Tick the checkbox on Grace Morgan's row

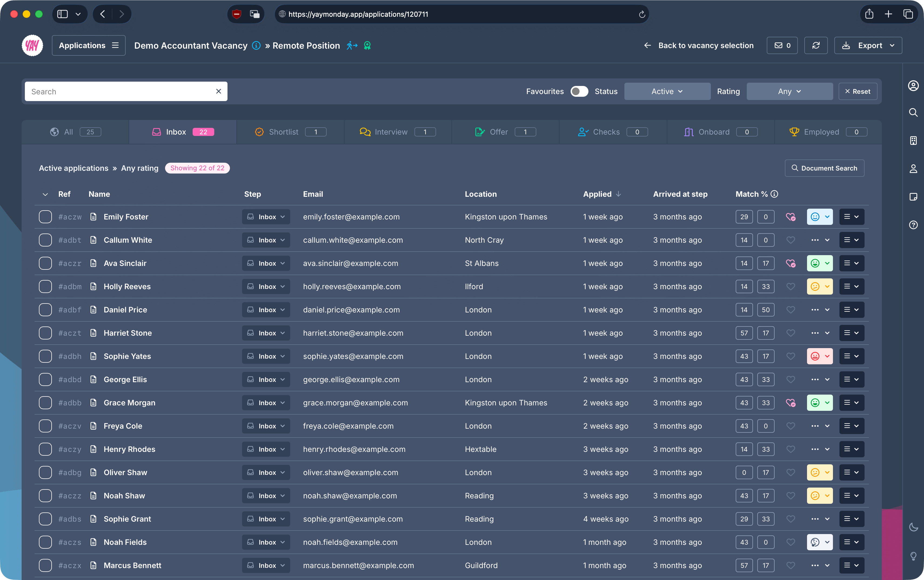pos(45,402)
